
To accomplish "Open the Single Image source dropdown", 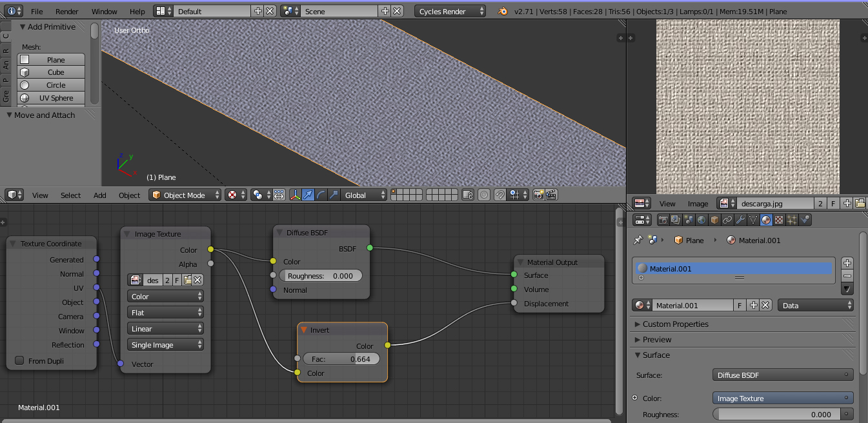I will pos(165,345).
